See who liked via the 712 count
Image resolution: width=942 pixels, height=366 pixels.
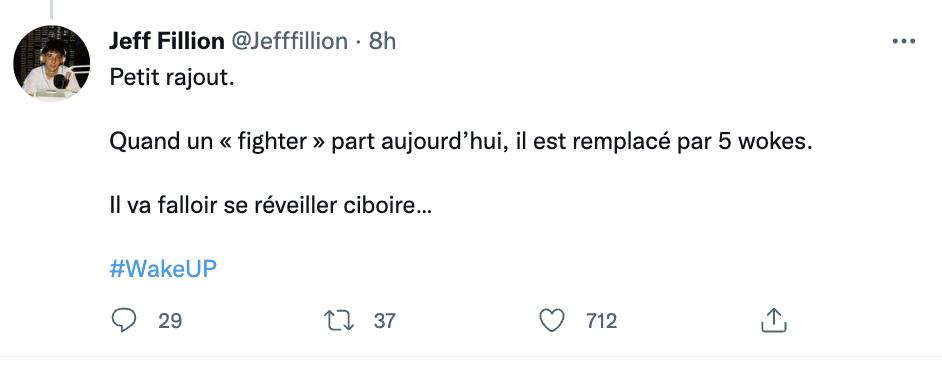click(x=601, y=321)
